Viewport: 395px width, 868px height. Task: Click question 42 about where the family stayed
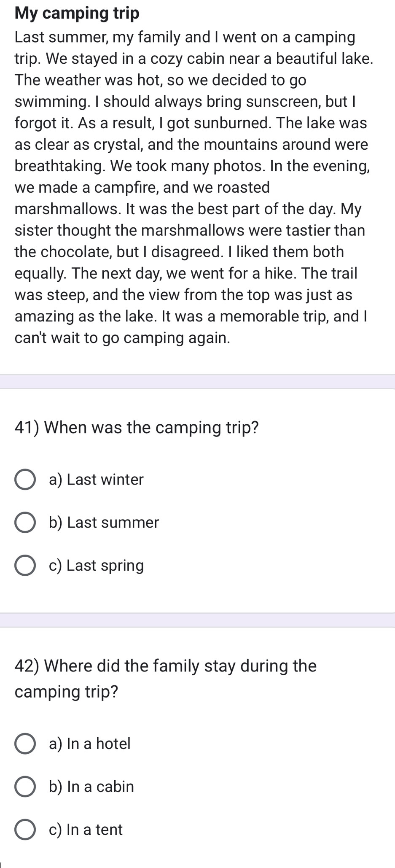(165, 678)
